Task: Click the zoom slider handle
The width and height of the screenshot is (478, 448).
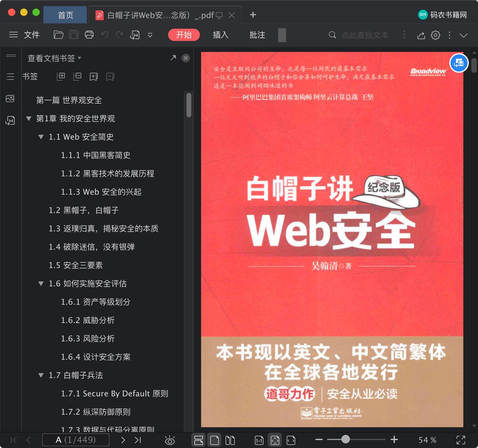Action: [x=346, y=439]
